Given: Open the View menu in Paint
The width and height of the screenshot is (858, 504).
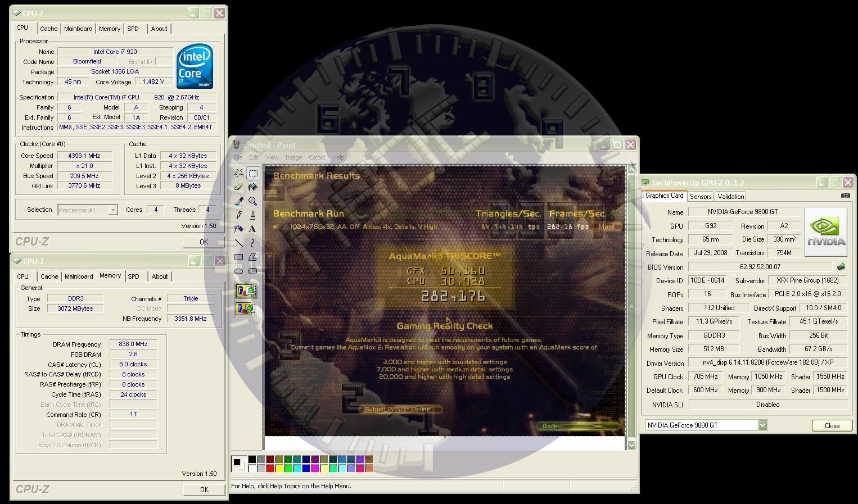Looking at the screenshot, I should point(272,157).
